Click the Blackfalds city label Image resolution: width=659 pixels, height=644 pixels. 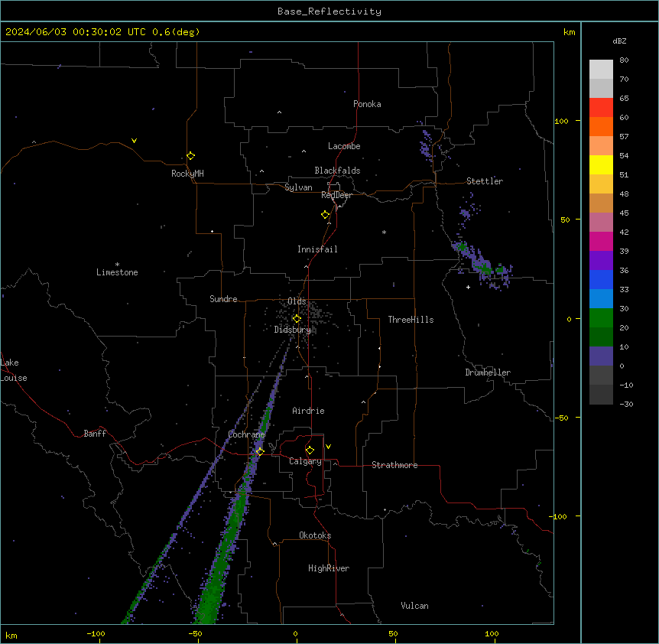click(x=337, y=171)
